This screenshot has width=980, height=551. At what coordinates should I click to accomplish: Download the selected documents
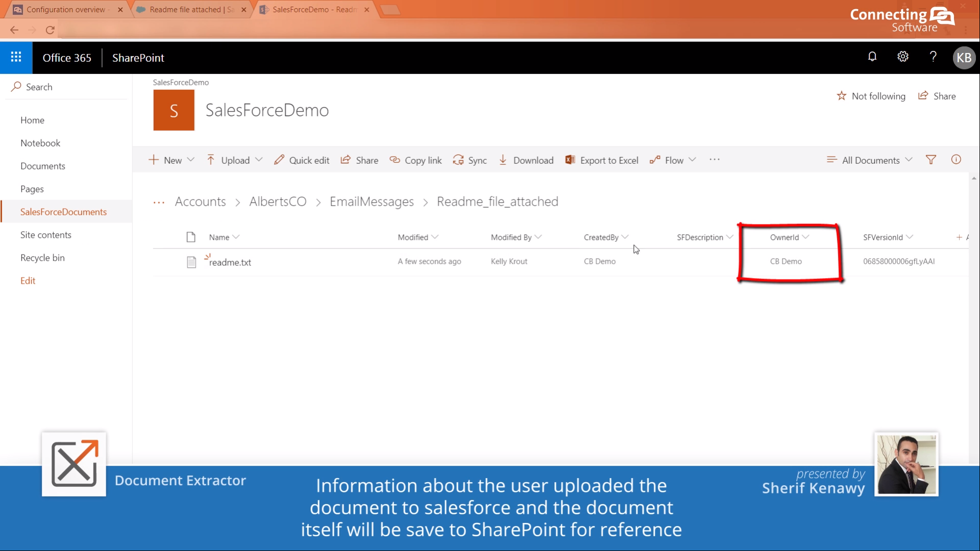tap(526, 160)
